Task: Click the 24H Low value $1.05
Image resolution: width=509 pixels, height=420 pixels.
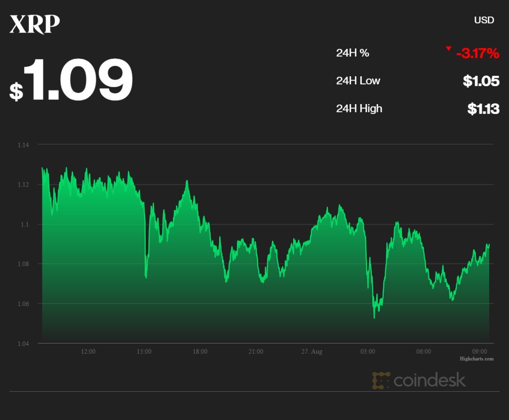Action: coord(481,81)
